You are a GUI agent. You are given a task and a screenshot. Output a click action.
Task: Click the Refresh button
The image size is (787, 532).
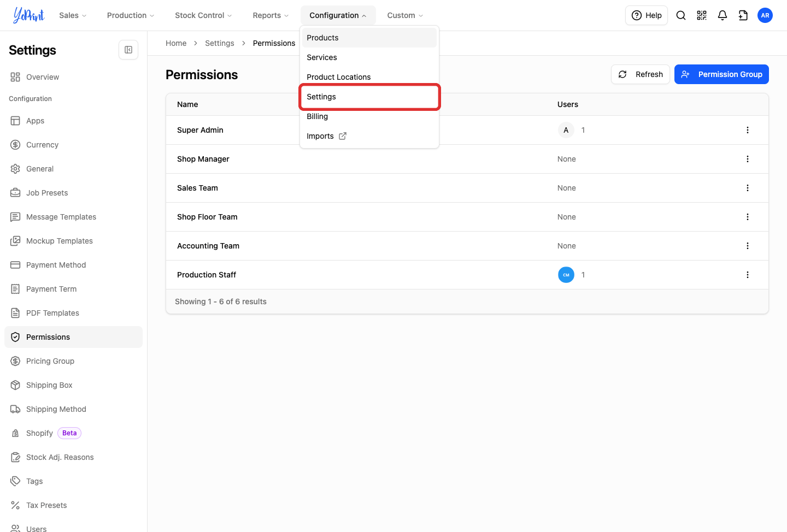pyautogui.click(x=641, y=74)
